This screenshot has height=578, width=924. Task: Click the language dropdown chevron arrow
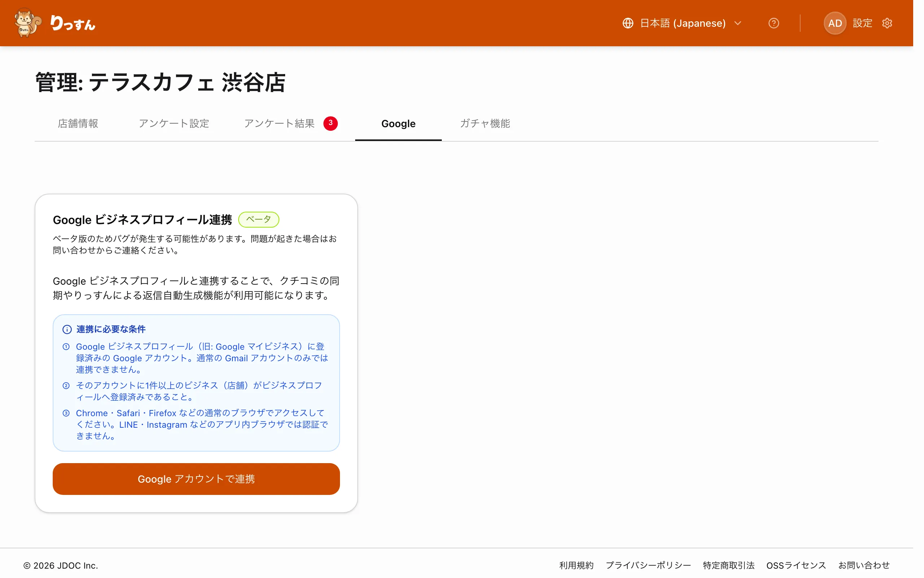tap(738, 23)
